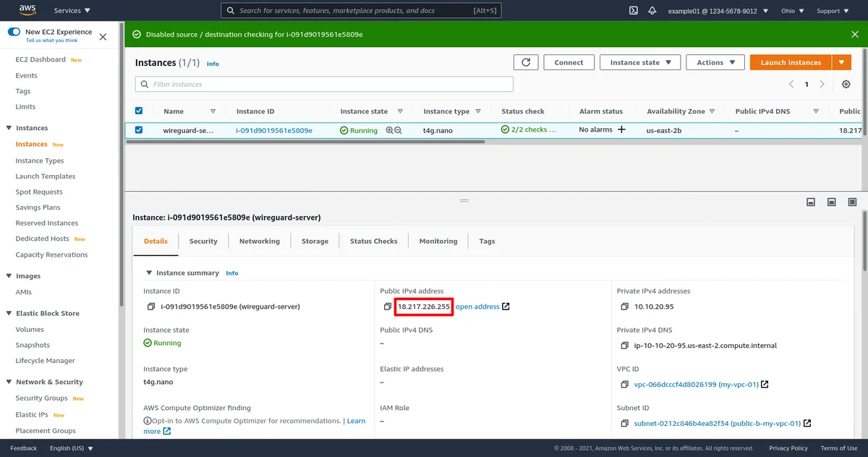
Task: Click the add alarm plus icon
Action: (621, 130)
